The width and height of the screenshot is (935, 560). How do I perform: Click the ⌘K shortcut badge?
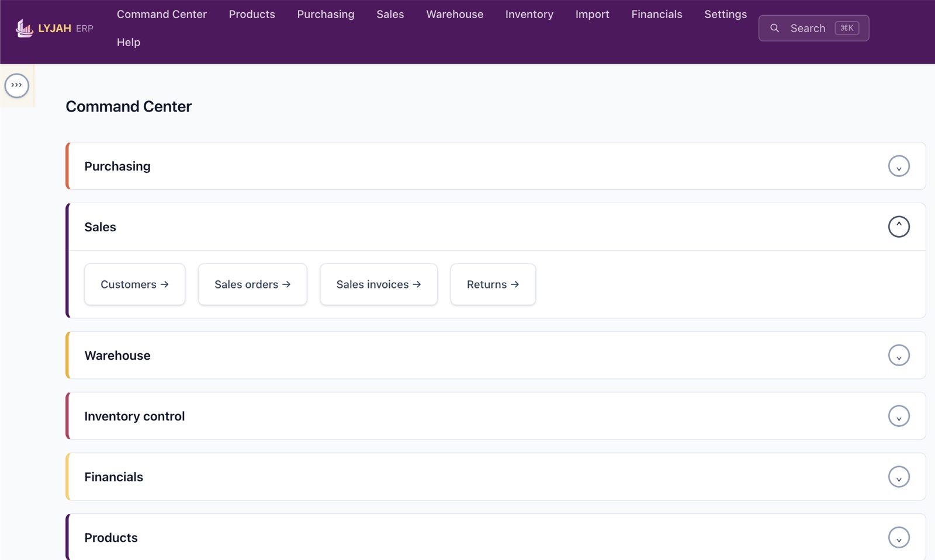coord(847,28)
